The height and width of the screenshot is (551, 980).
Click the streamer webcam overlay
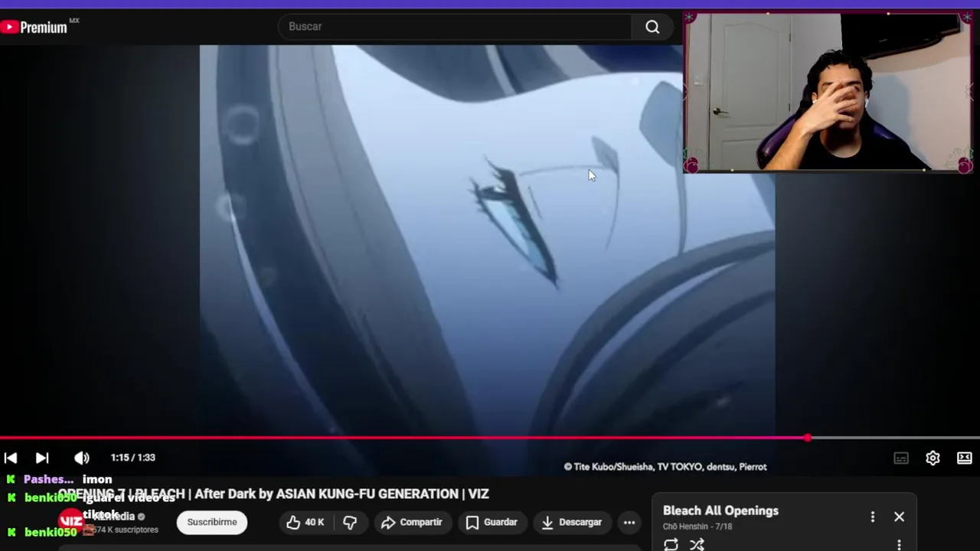[828, 92]
